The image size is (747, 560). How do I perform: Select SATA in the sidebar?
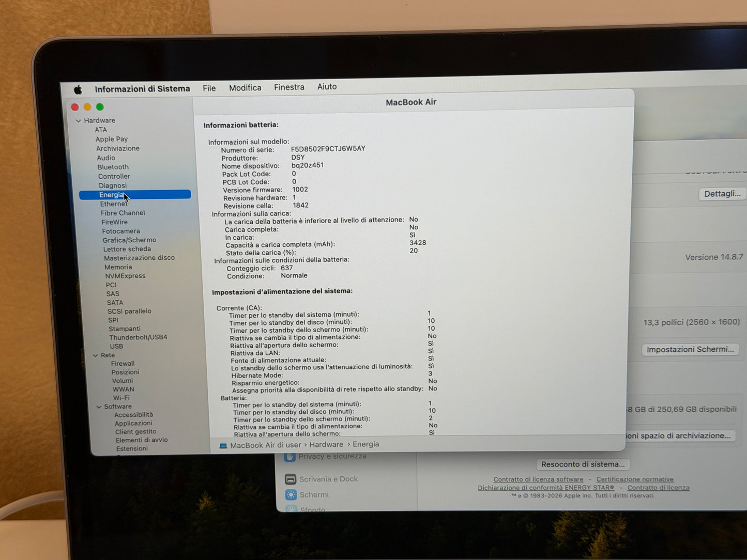115,302
